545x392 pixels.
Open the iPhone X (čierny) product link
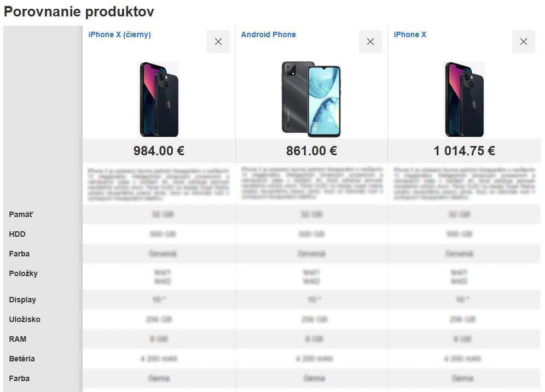point(119,34)
